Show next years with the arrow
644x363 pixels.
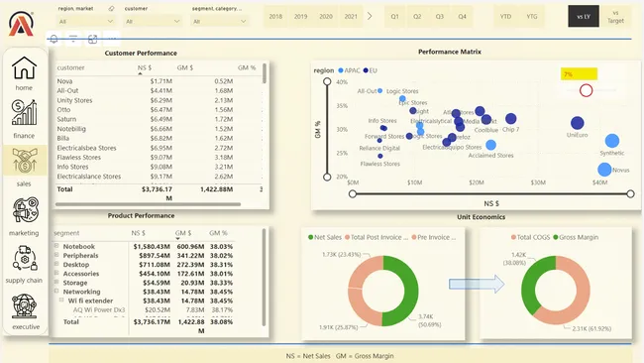point(370,17)
